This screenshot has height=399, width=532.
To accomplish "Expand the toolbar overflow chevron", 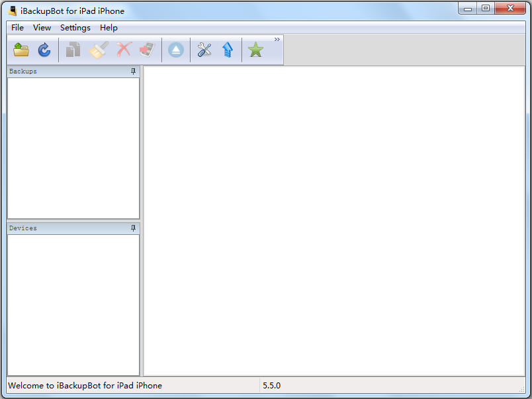I will pyautogui.click(x=277, y=39).
